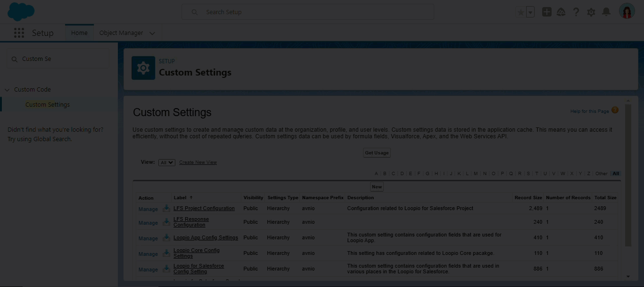Manage LFS Response Configuration setting
This screenshot has height=287, width=644.
(x=148, y=223)
